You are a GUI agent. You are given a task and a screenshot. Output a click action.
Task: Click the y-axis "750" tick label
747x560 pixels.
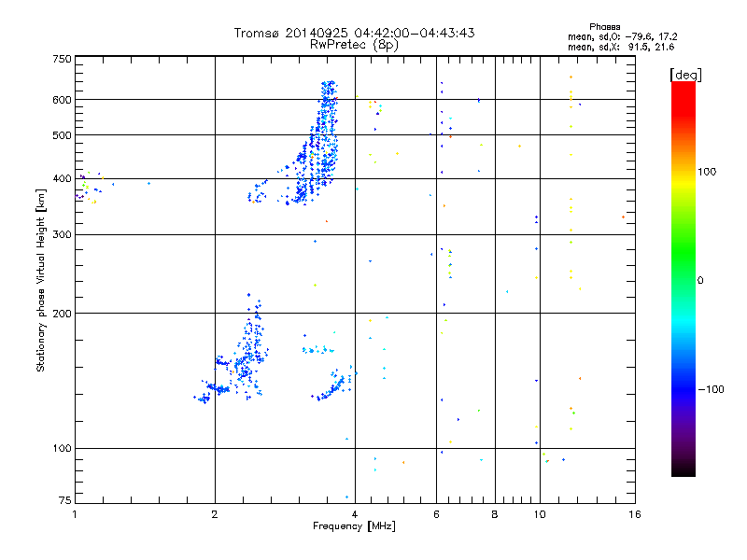tap(62, 59)
